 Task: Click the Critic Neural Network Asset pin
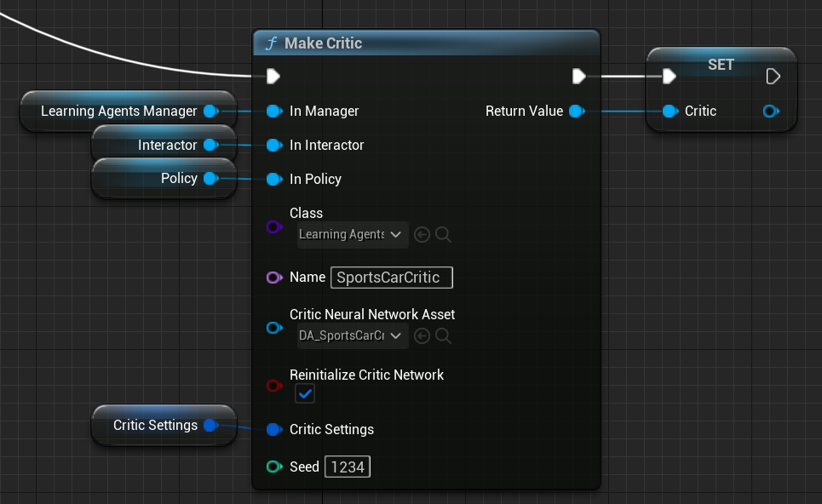coord(274,328)
